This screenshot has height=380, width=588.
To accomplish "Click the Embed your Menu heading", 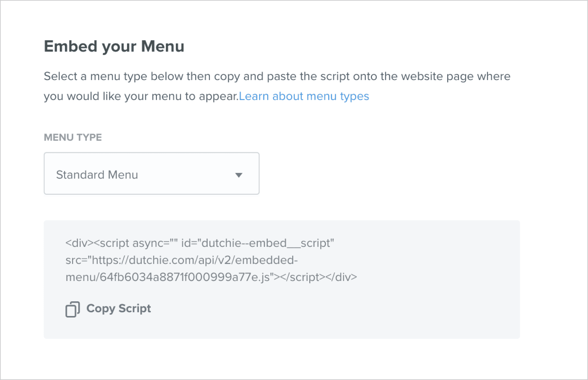I will pyautogui.click(x=114, y=46).
